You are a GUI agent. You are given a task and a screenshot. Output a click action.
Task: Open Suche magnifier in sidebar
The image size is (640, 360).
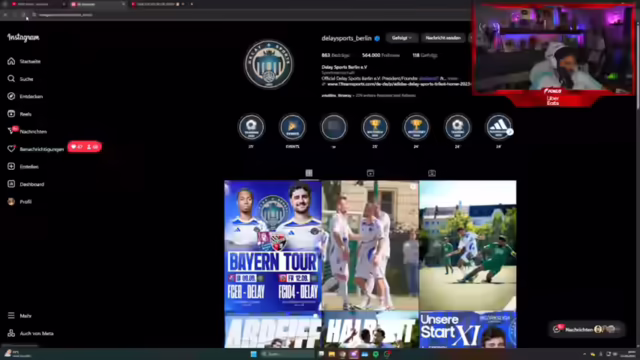(x=11, y=79)
